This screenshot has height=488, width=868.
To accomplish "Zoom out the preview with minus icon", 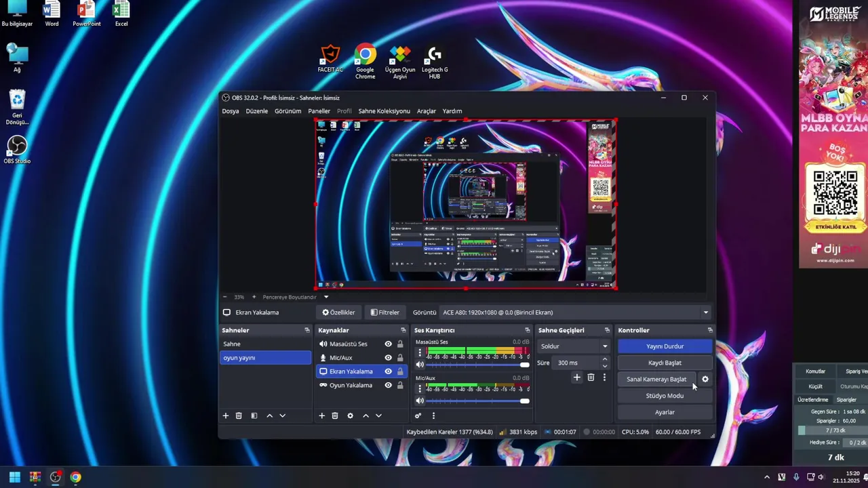I will point(225,297).
